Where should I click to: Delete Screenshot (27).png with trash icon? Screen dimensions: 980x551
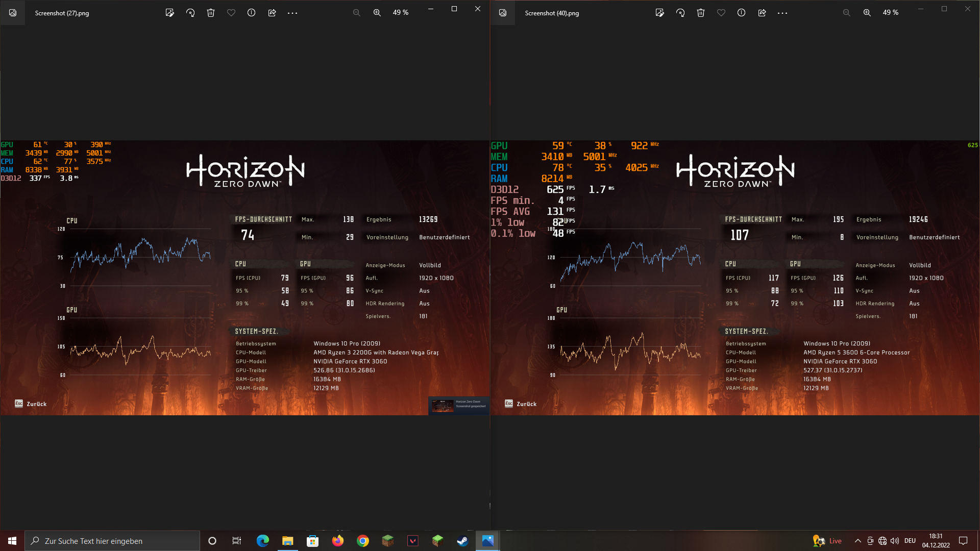coord(211,13)
